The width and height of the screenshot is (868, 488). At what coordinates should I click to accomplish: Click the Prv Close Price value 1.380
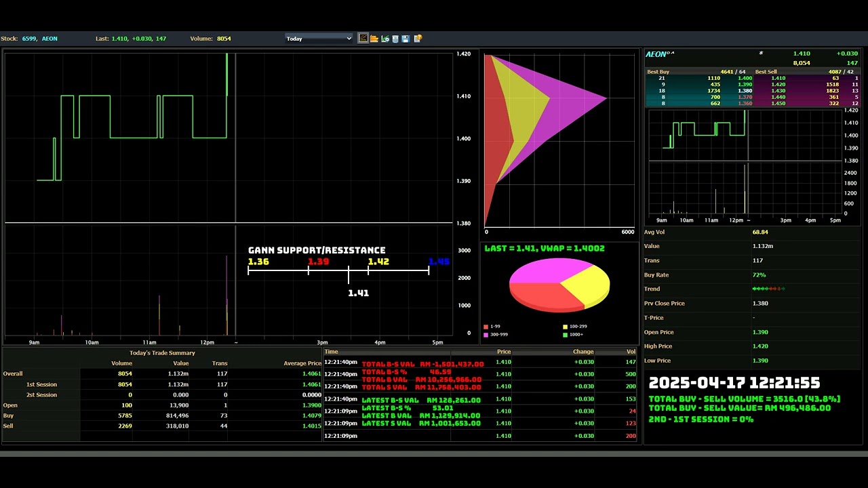762,304
